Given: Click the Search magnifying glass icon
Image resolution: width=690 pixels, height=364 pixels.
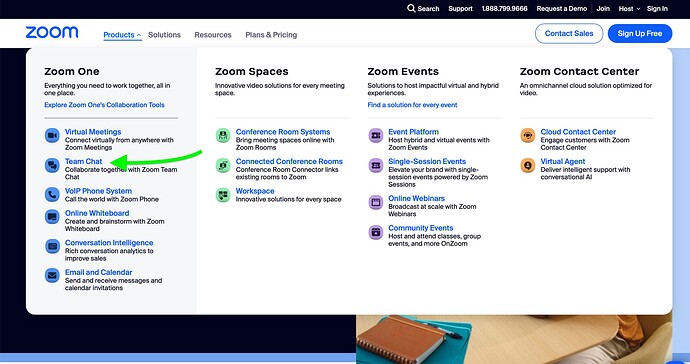Looking at the screenshot, I should click(x=411, y=8).
